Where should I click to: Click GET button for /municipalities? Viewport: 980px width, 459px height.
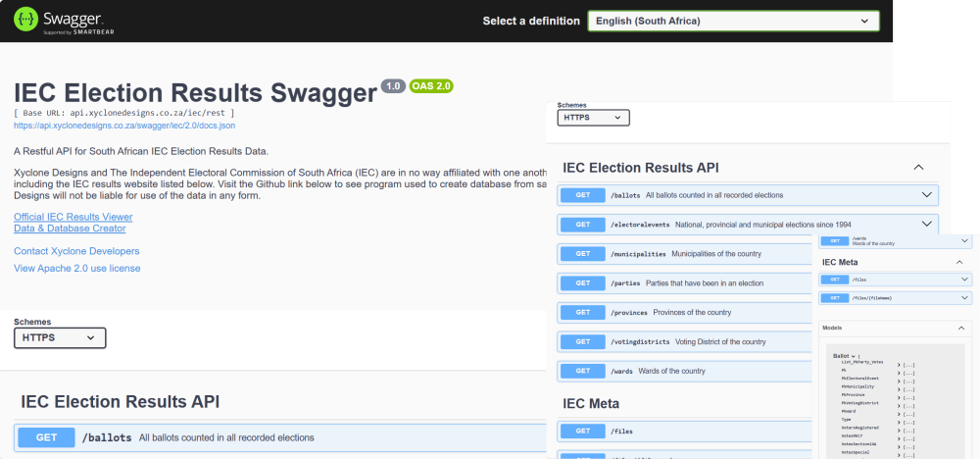click(582, 254)
